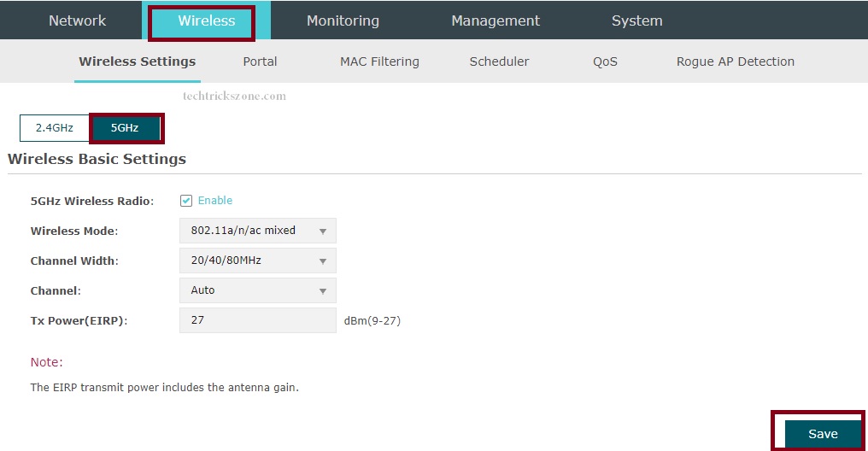Click the Tx Power(EIRP) input field
The height and width of the screenshot is (451, 868).
[x=257, y=320]
